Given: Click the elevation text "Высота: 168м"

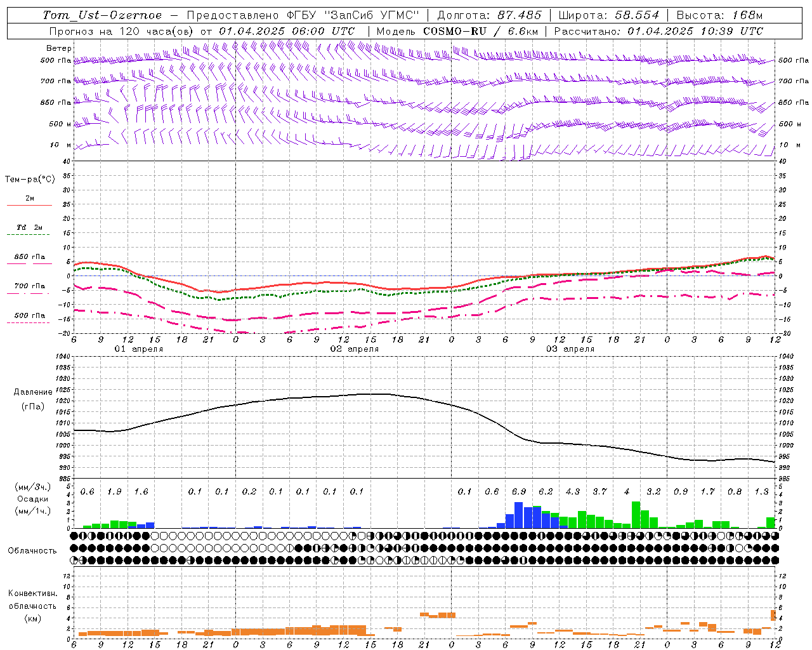Looking at the screenshot, I should (x=719, y=15).
